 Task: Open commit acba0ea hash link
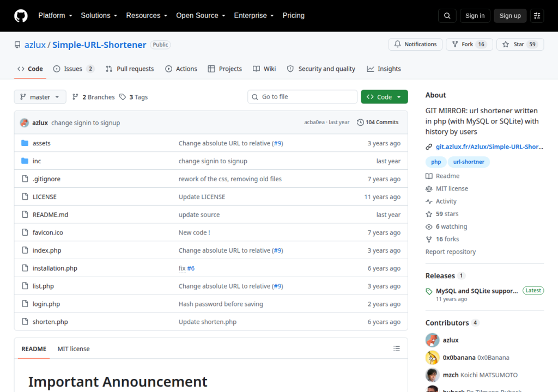click(x=314, y=122)
